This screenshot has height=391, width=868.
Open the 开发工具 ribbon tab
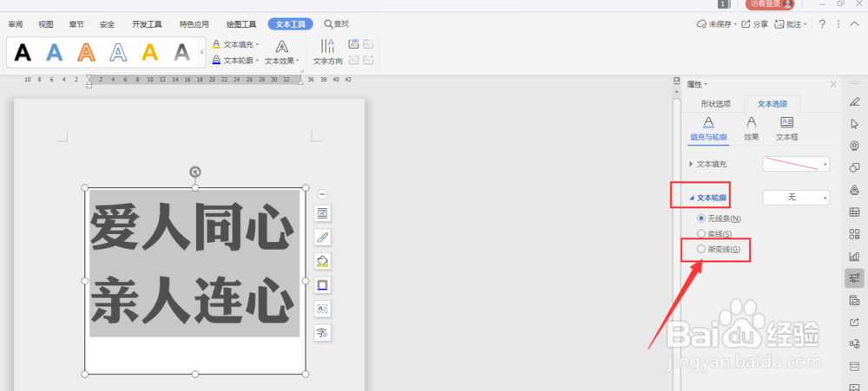[x=147, y=24]
